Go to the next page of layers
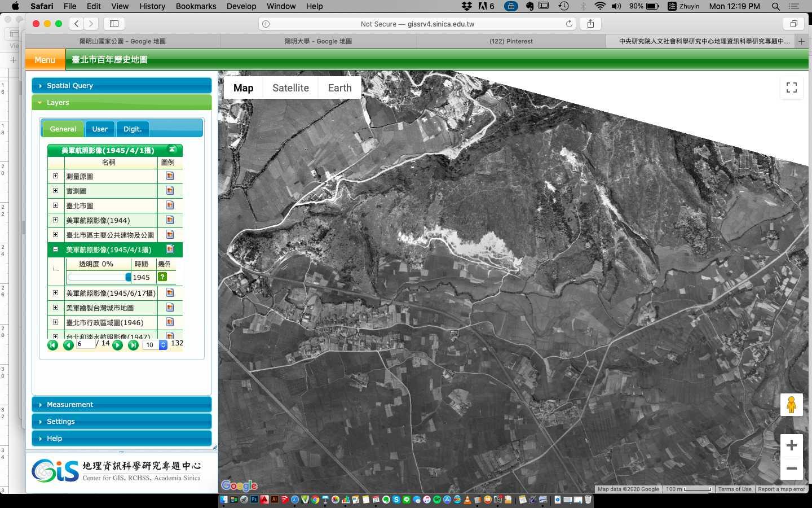812x508 pixels. pos(117,345)
